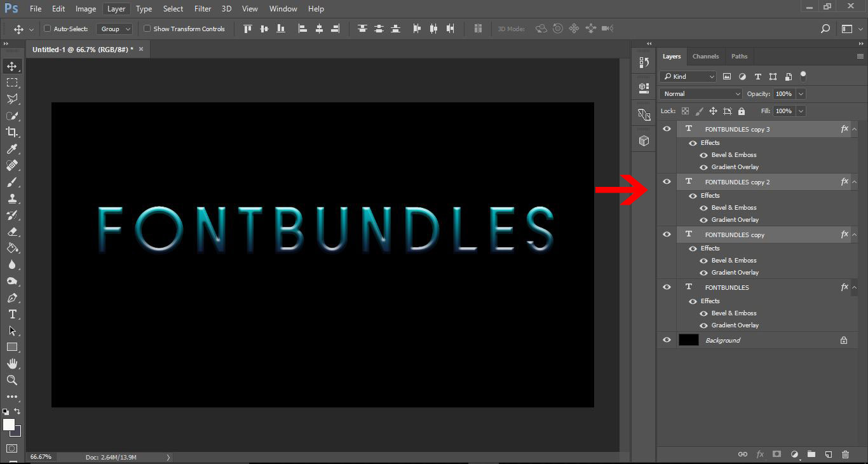Open the Layers panel options menu
The image size is (868, 464).
point(860,57)
